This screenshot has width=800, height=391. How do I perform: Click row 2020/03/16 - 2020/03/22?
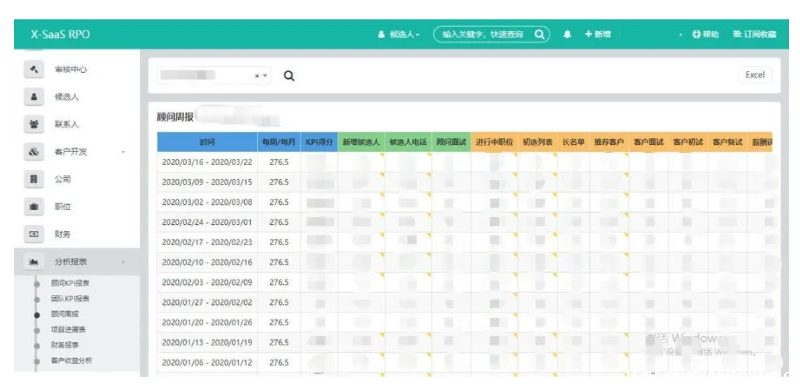tap(464, 162)
